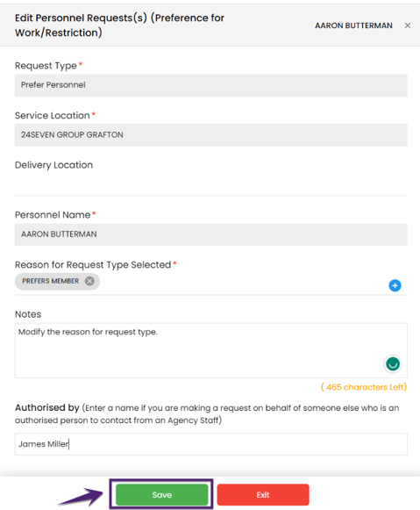
Task: Click the Authorised by input field
Action: pos(210,444)
